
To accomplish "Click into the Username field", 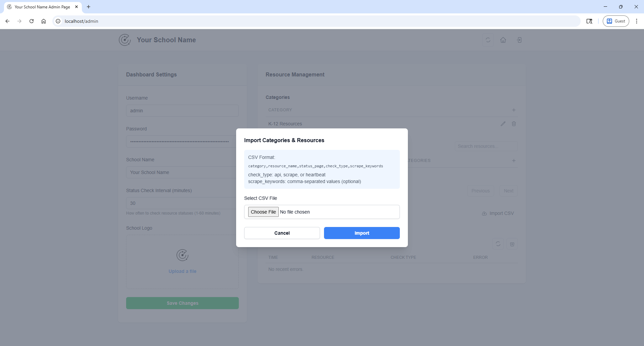I will coord(182,111).
